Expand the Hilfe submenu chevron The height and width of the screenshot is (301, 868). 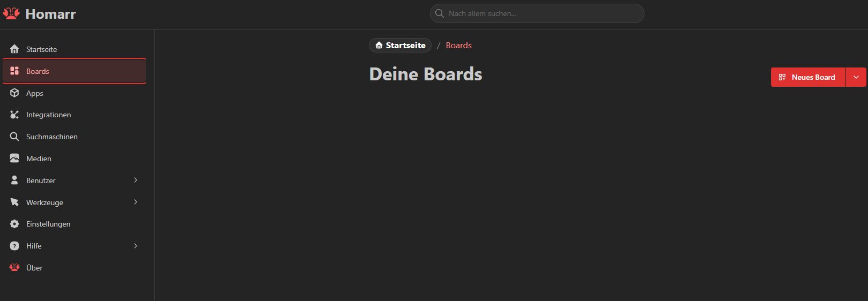(x=136, y=246)
